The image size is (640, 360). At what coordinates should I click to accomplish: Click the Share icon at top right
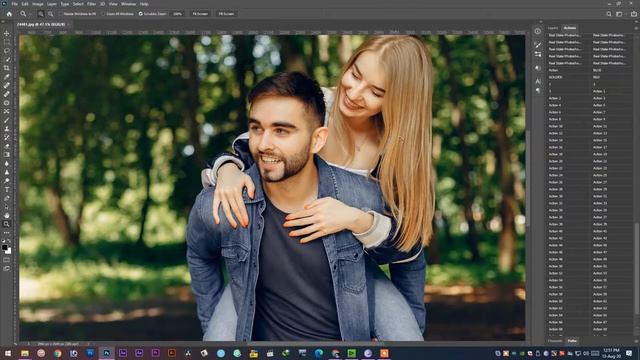tap(633, 14)
